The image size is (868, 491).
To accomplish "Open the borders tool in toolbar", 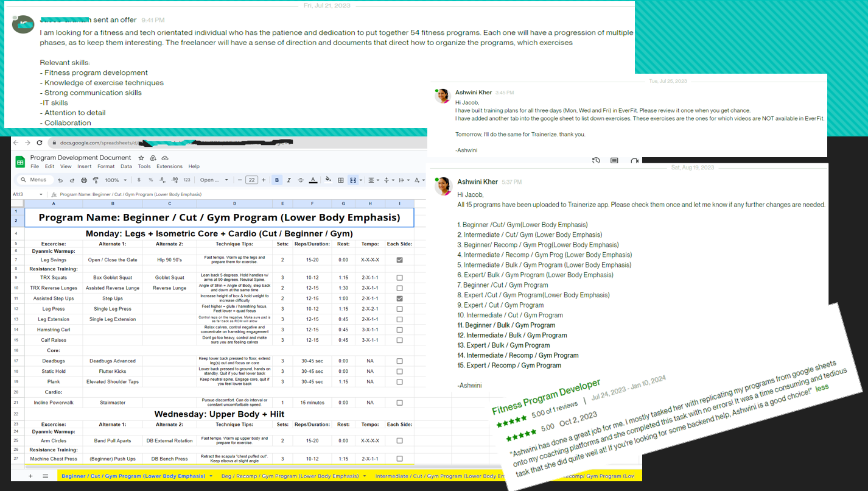I will point(341,180).
